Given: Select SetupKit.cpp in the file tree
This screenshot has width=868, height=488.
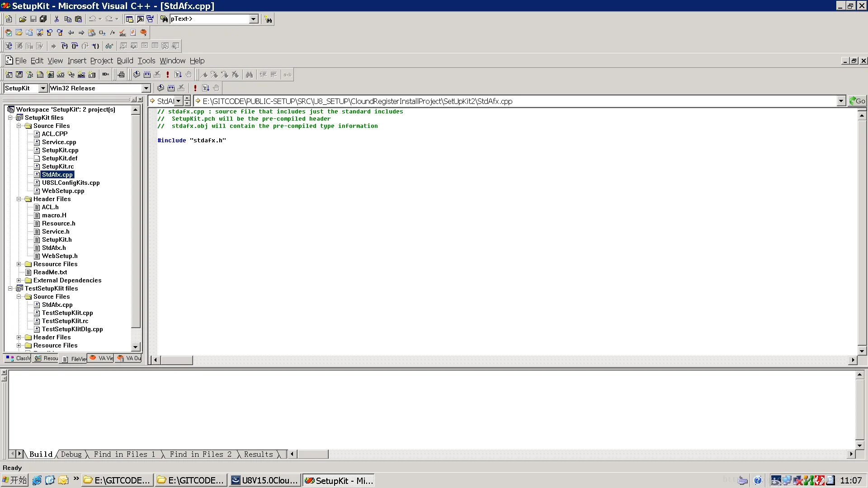Looking at the screenshot, I should click(60, 150).
